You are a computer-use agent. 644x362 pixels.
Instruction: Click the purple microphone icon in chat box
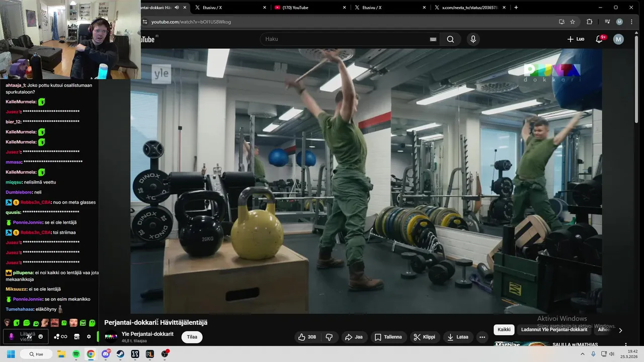(11, 336)
